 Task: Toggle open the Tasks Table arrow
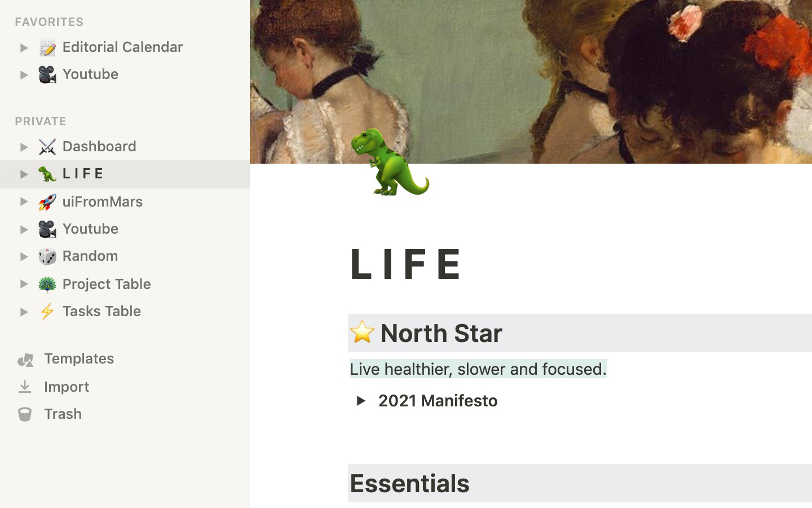point(24,312)
